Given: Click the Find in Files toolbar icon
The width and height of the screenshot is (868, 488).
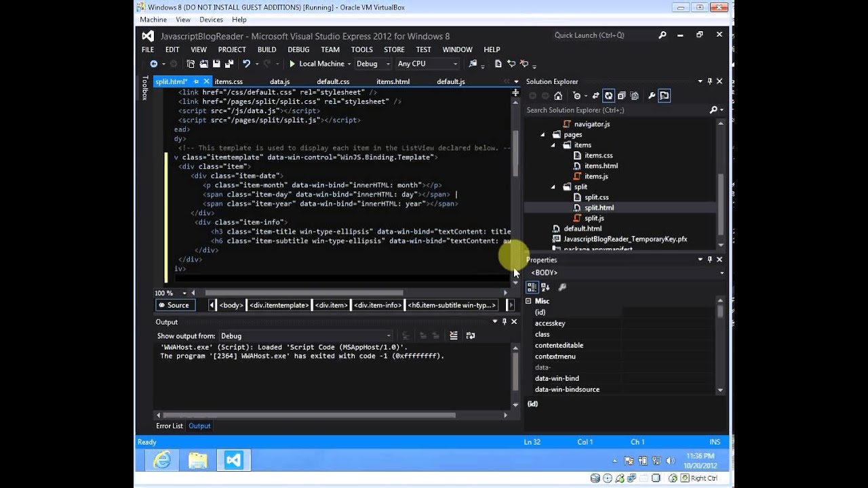Looking at the screenshot, I should click(x=474, y=64).
